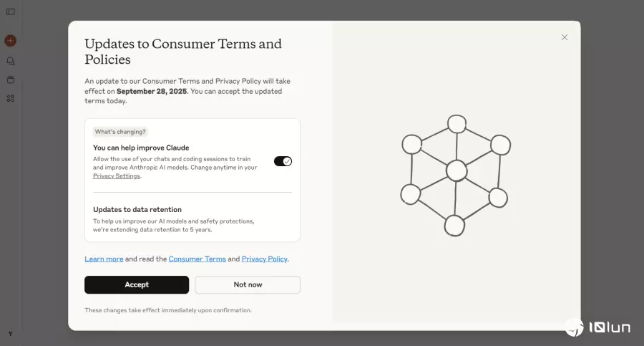Open the chats bubble icon
The image size is (644, 346).
[11, 62]
